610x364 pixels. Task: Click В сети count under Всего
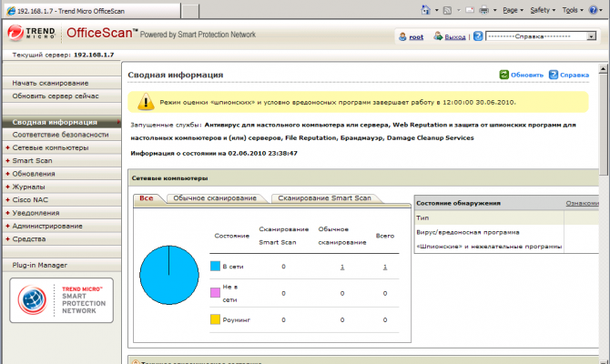click(x=385, y=267)
